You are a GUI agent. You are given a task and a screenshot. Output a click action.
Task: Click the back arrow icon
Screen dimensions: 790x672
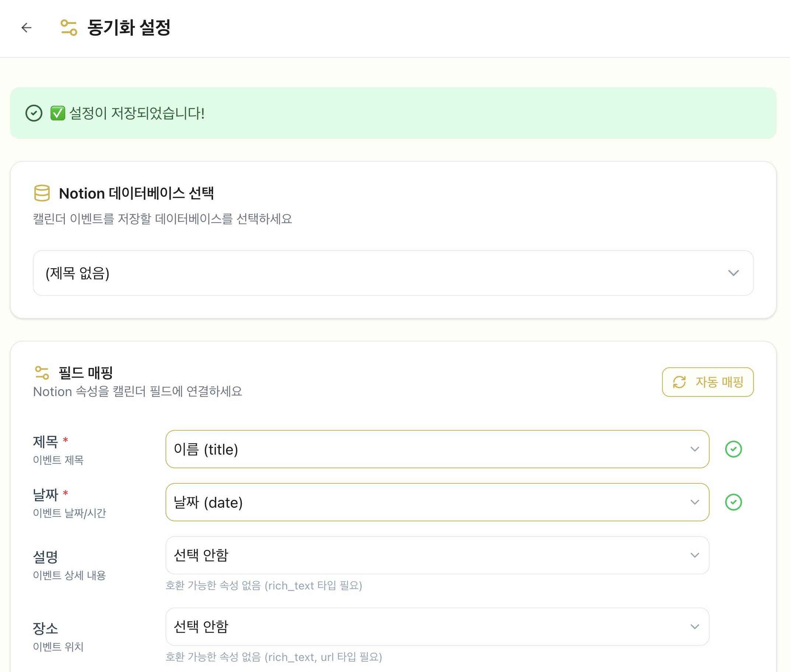pos(26,27)
